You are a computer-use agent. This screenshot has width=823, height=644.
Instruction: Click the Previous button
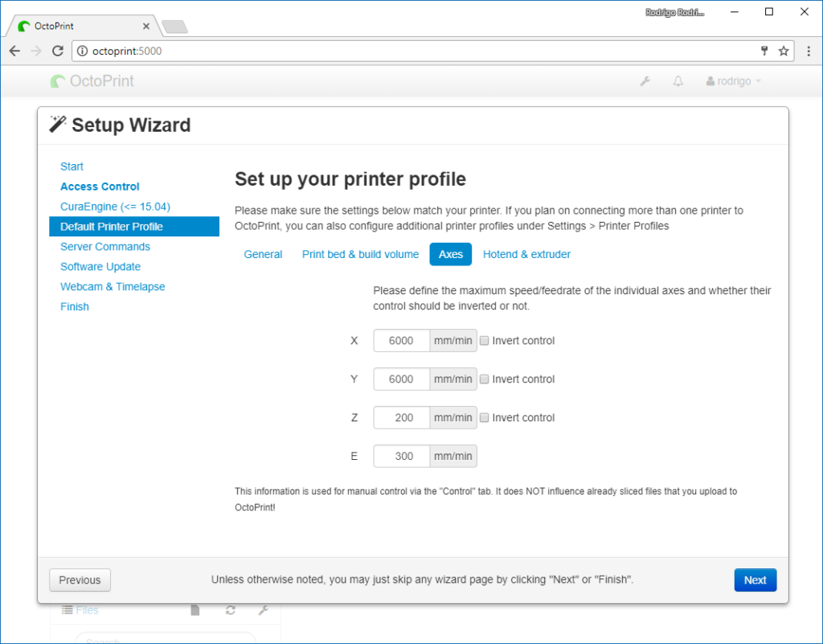pyautogui.click(x=80, y=580)
